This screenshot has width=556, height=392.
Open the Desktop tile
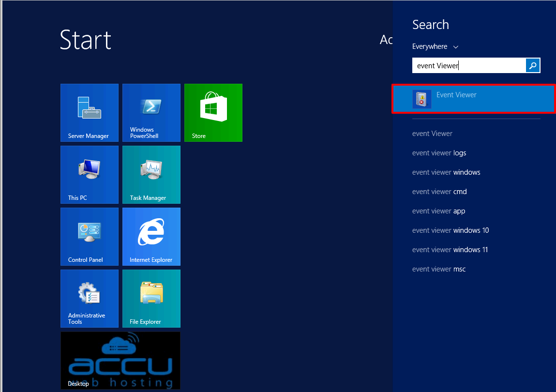pyautogui.click(x=120, y=361)
